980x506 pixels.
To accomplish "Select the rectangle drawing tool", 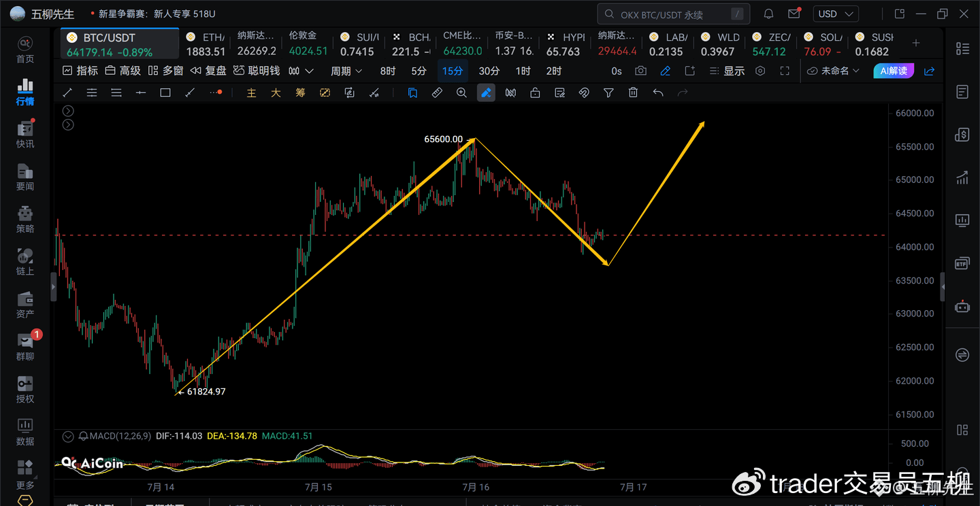I will pos(165,93).
